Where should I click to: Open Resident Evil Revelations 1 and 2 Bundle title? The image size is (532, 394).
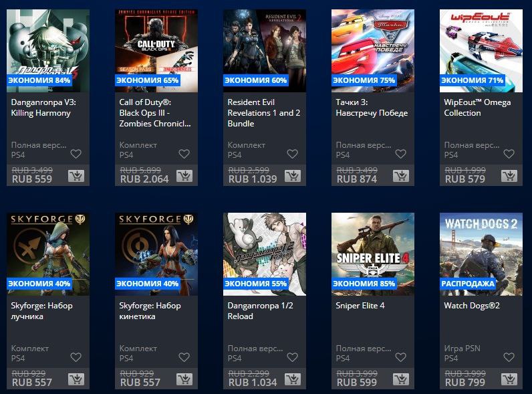point(263,113)
